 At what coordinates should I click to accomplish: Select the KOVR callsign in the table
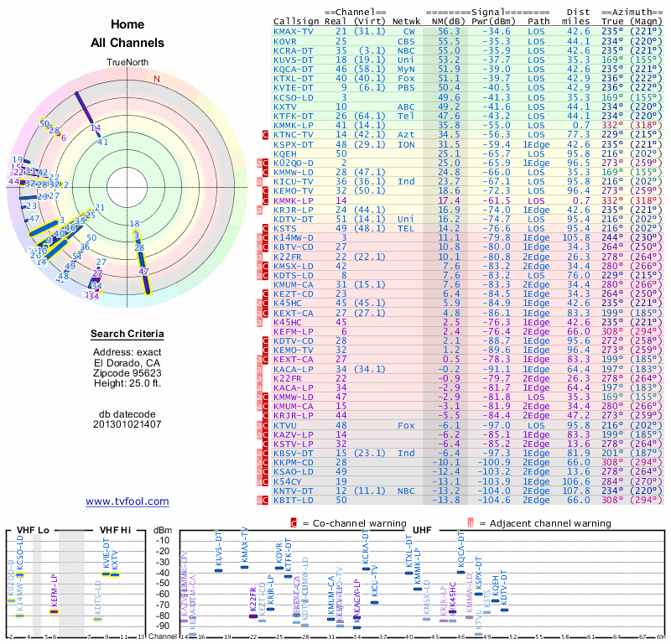tap(285, 41)
